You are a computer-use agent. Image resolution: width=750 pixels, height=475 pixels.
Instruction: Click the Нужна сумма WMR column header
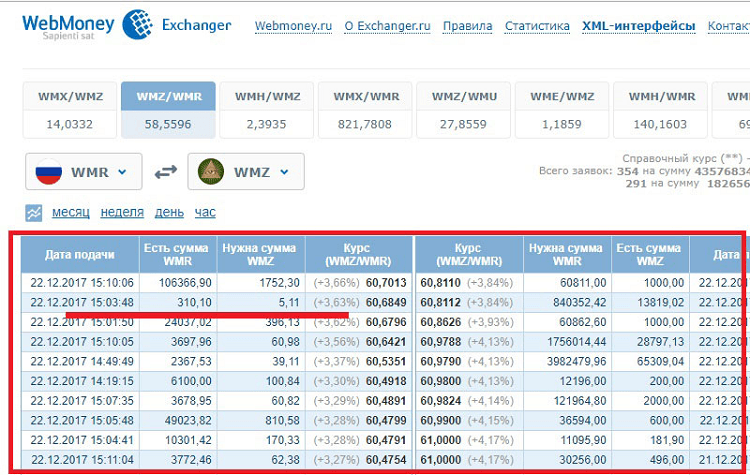coord(567,254)
